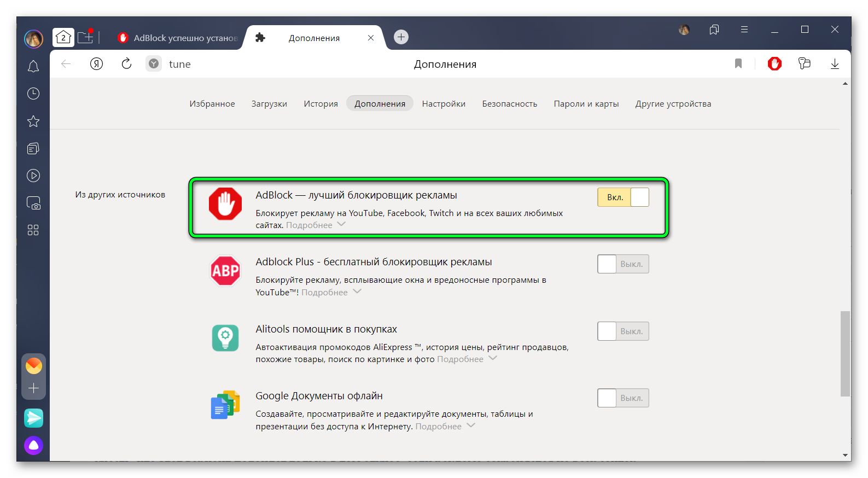868x478 pixels.
Task: Expand Подробнее for AdBlock
Action: [x=316, y=225]
